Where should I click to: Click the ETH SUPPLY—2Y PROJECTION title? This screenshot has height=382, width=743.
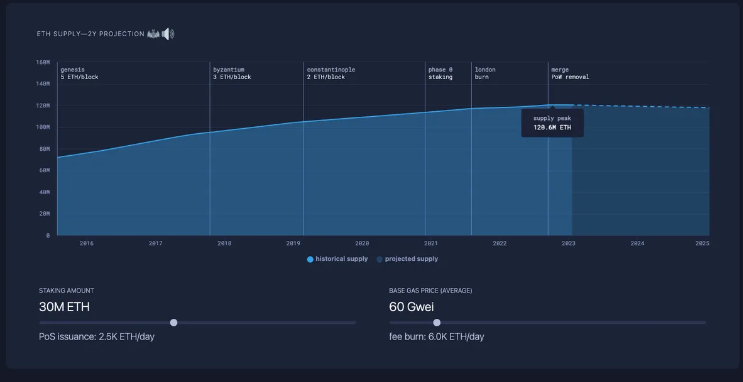click(x=91, y=34)
